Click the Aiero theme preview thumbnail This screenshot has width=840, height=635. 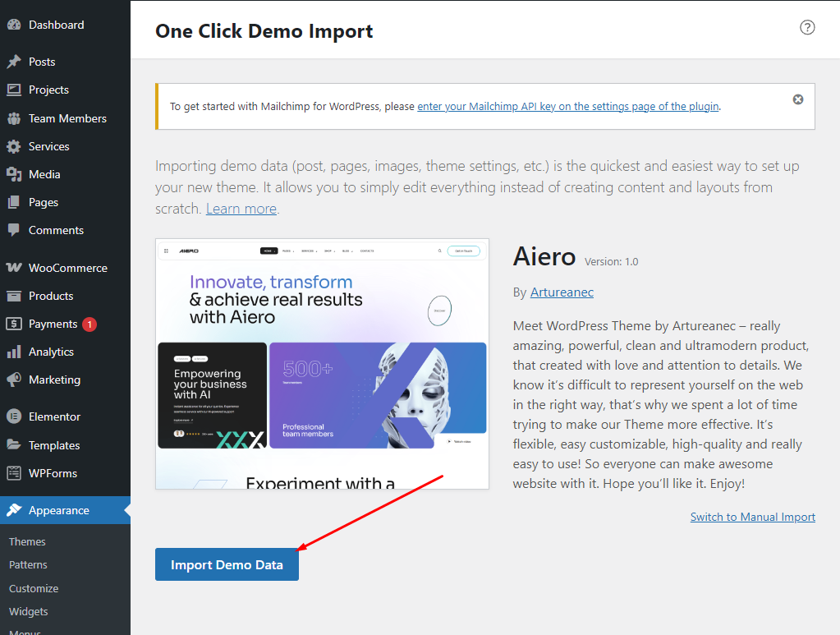[x=322, y=364]
